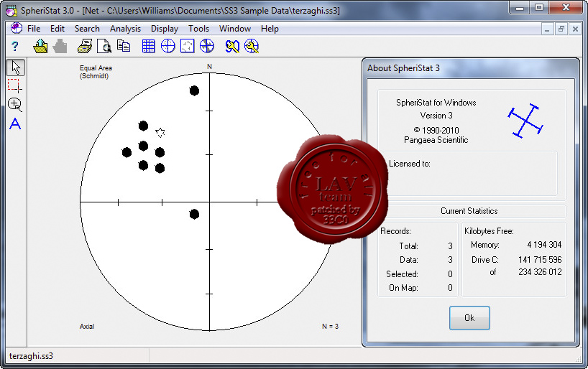This screenshot has height=369, width=588.
Task: Click the data point just below the center line
Action: [194, 214]
